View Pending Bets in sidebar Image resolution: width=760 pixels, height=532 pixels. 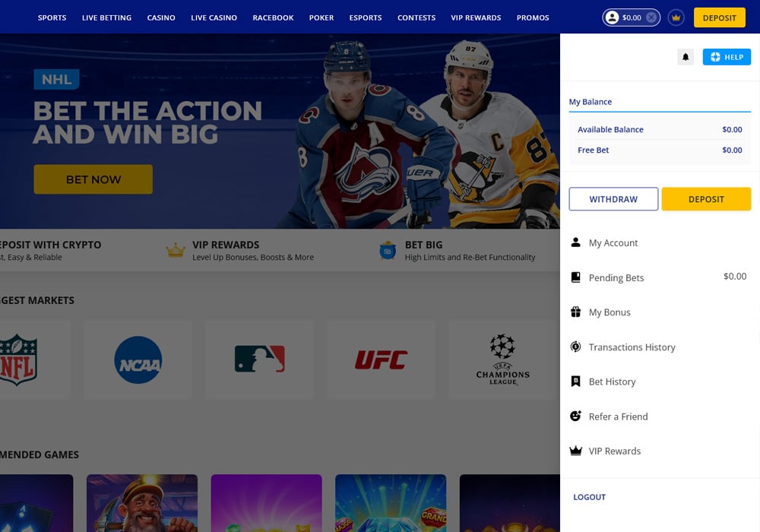pyautogui.click(x=616, y=278)
